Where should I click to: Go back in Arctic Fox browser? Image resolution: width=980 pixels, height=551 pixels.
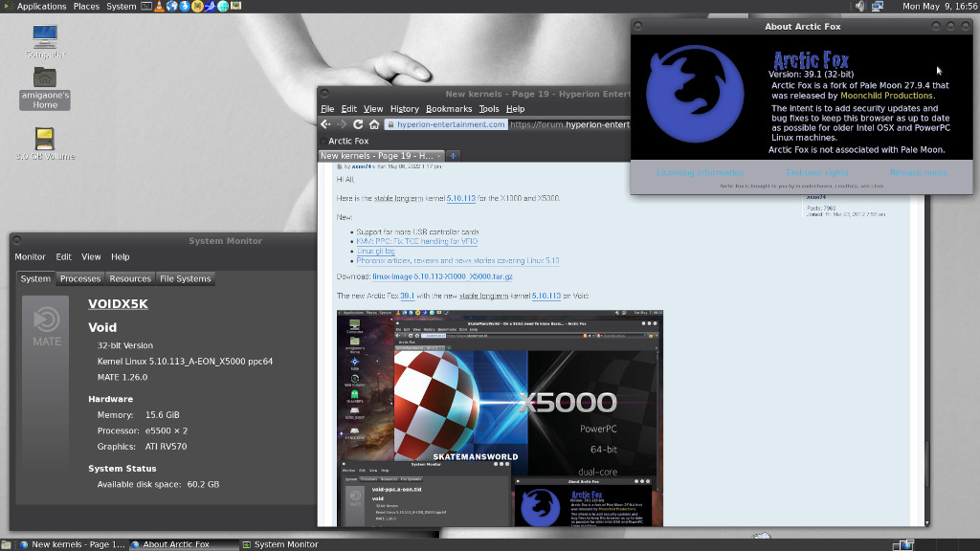click(x=325, y=124)
